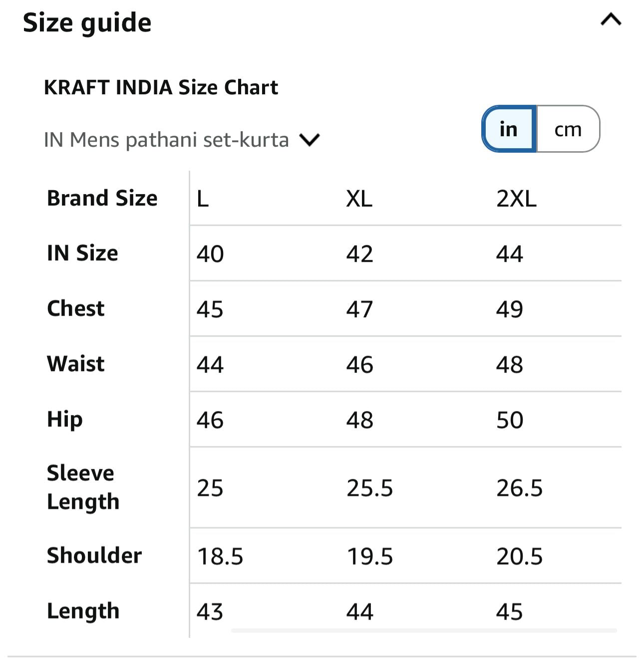The width and height of the screenshot is (644, 663).
Task: Click the Hip value 50 for 2XL
Action: point(510,420)
